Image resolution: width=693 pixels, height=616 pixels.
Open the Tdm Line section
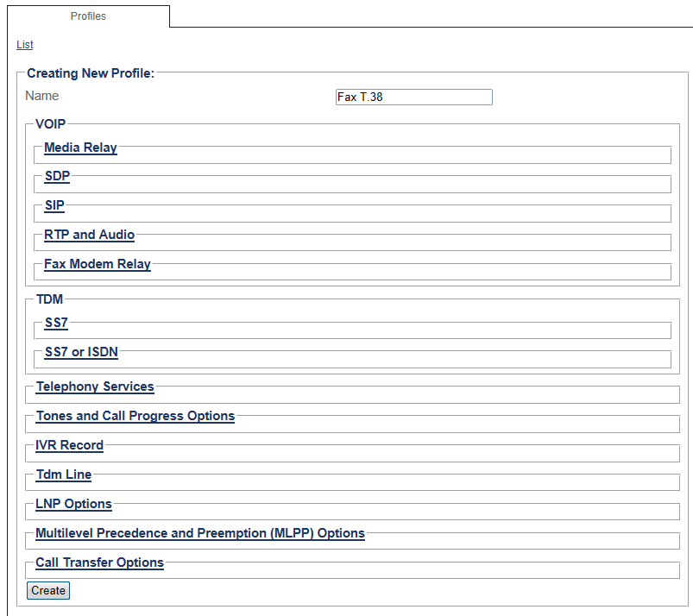[x=63, y=475]
